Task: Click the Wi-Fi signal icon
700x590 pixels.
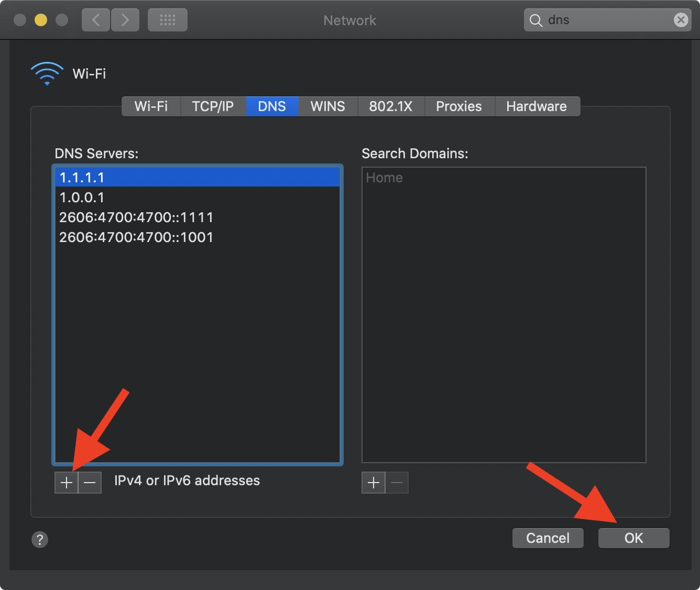Action: [x=47, y=73]
